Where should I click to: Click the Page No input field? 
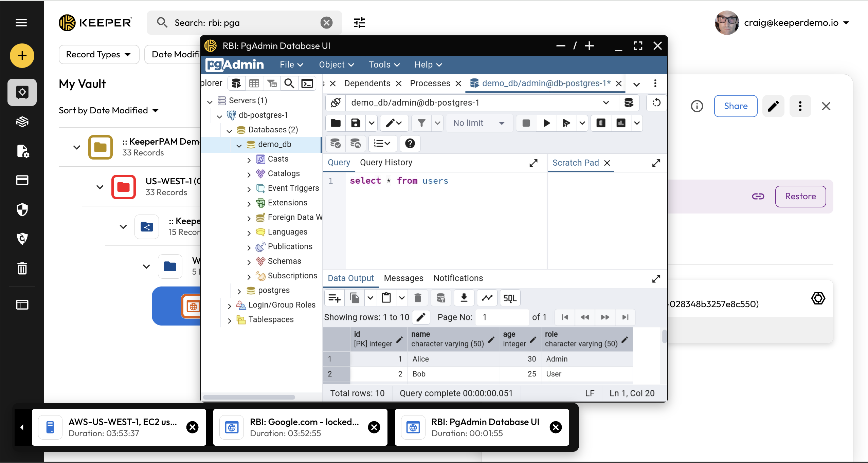click(x=502, y=317)
